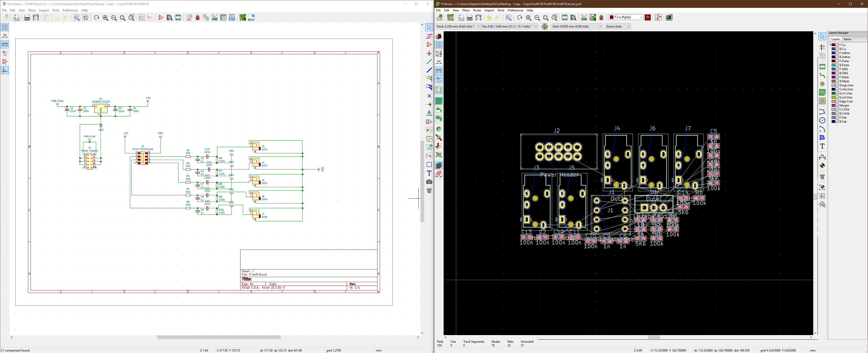Viewport: 868px width, 353px height.
Task: Toggle F.Fab layer visibility checkbox
Action: 837,118
